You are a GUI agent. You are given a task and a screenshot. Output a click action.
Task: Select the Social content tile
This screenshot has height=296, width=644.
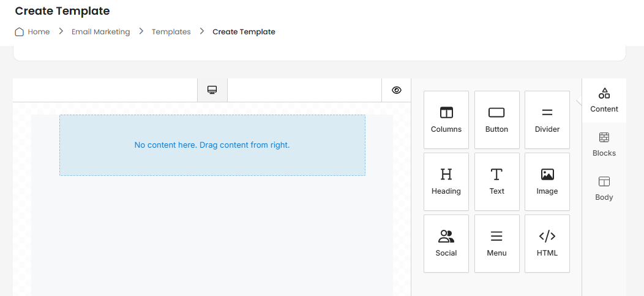click(446, 243)
